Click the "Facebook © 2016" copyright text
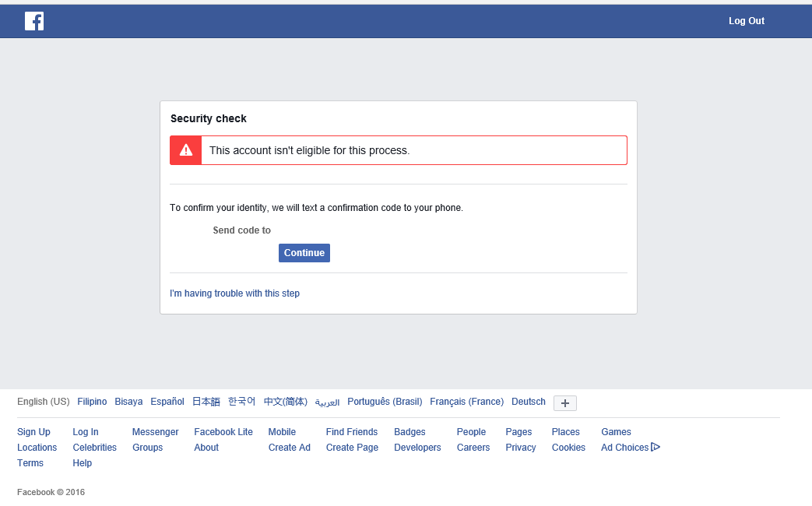This screenshot has width=812, height=506. click(51, 492)
